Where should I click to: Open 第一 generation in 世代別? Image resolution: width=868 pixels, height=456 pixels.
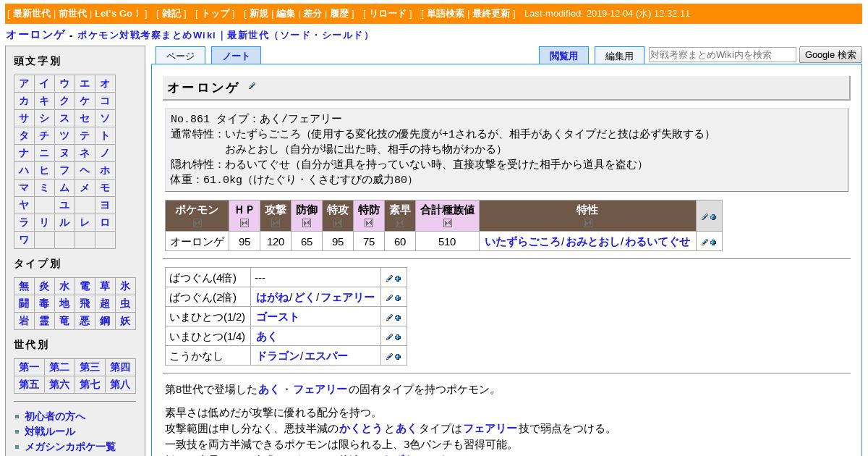29,367
